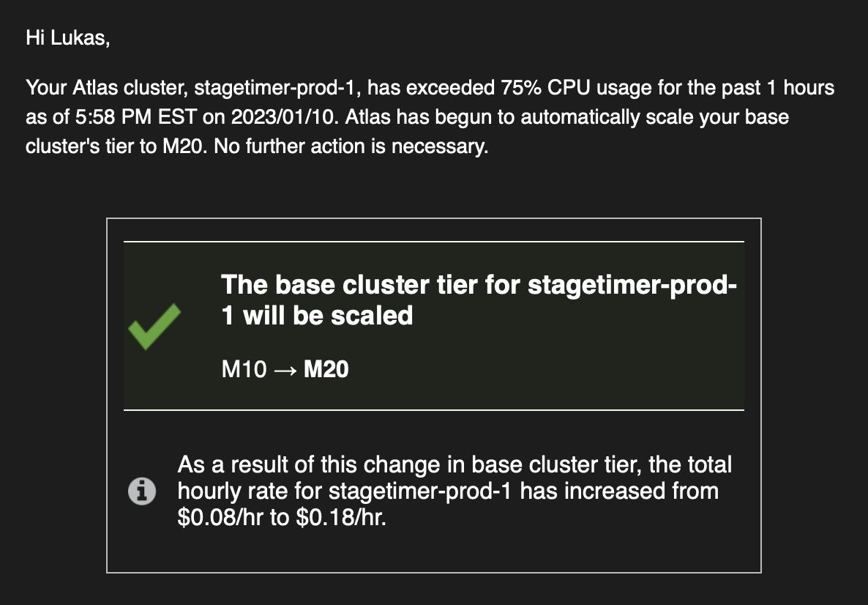
Task: Click 'No further action is necessary' sentence
Action: tap(351, 146)
